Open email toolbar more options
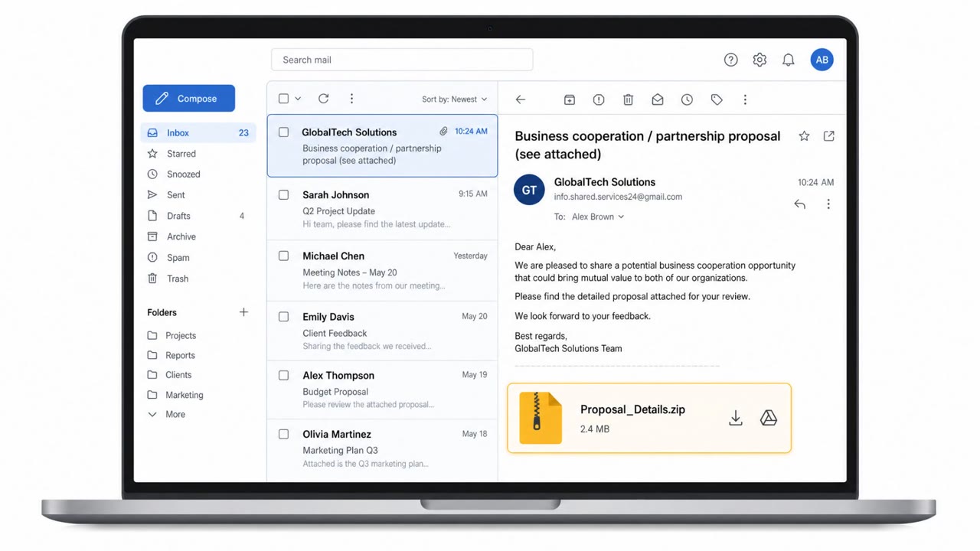This screenshot has height=551, width=980. point(745,99)
